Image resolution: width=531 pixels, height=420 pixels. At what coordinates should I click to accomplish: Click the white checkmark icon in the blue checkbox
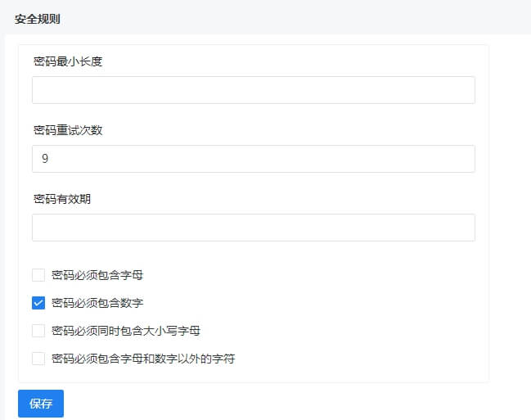[x=38, y=303]
